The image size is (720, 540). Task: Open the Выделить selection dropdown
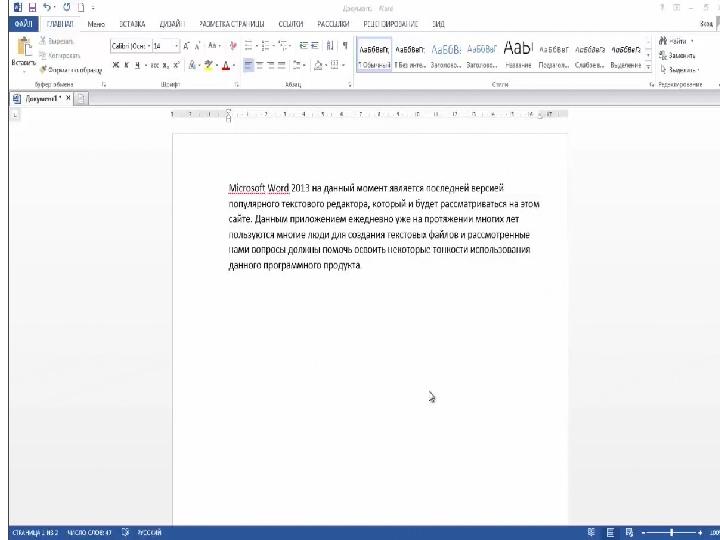[x=679, y=70]
